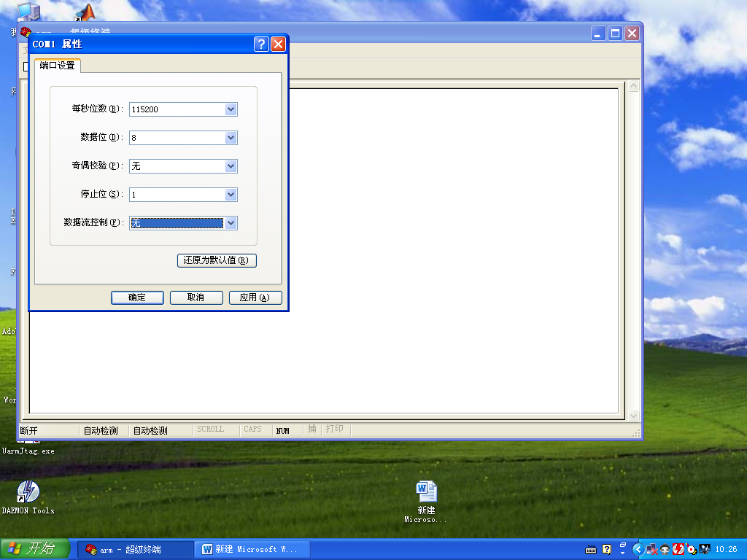Click the 断开 status in the status bar

pos(28,430)
